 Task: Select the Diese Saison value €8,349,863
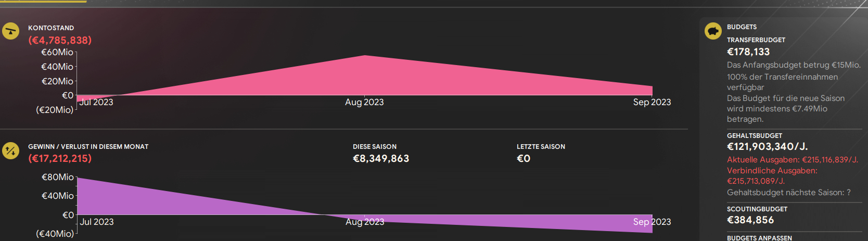coord(381,158)
